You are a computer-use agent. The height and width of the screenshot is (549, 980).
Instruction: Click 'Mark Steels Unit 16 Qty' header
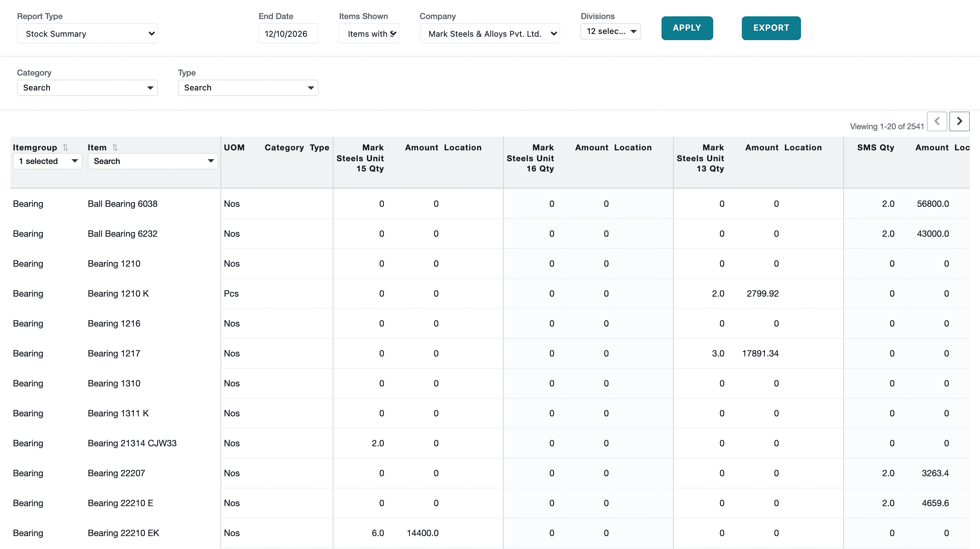(x=530, y=158)
